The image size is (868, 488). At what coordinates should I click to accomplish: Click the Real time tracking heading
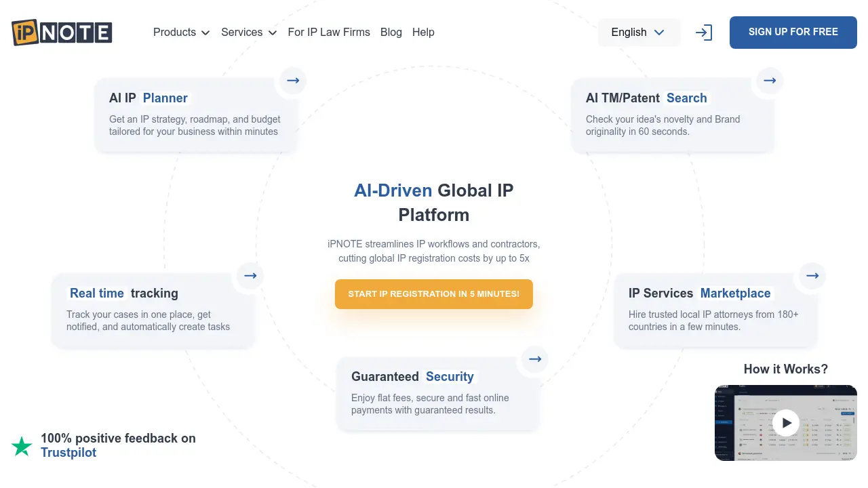(123, 293)
